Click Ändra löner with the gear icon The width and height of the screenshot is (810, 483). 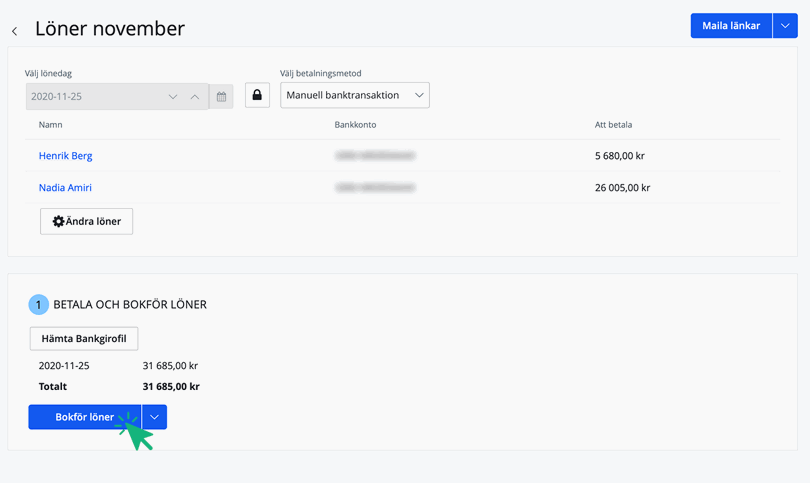click(x=86, y=221)
